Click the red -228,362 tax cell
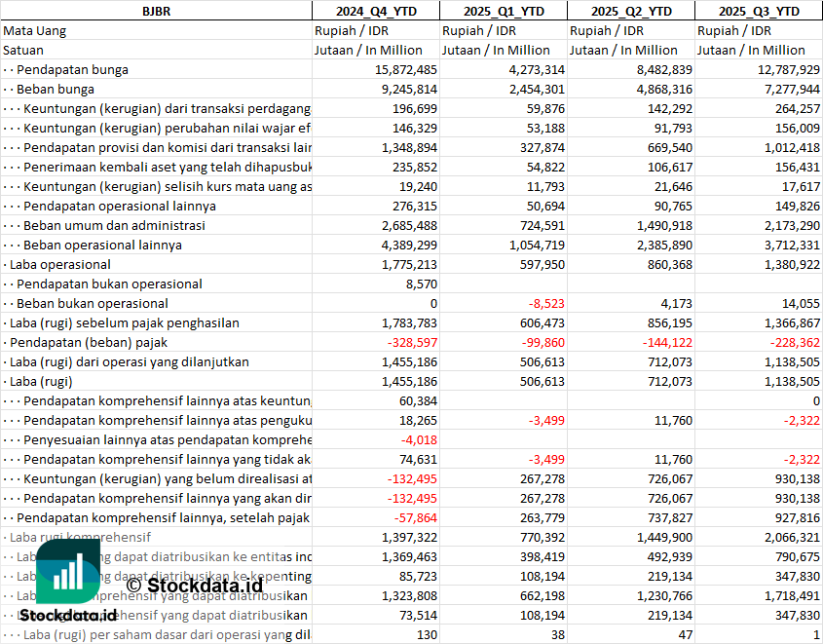The width and height of the screenshot is (823, 644). pyautogui.click(x=795, y=342)
